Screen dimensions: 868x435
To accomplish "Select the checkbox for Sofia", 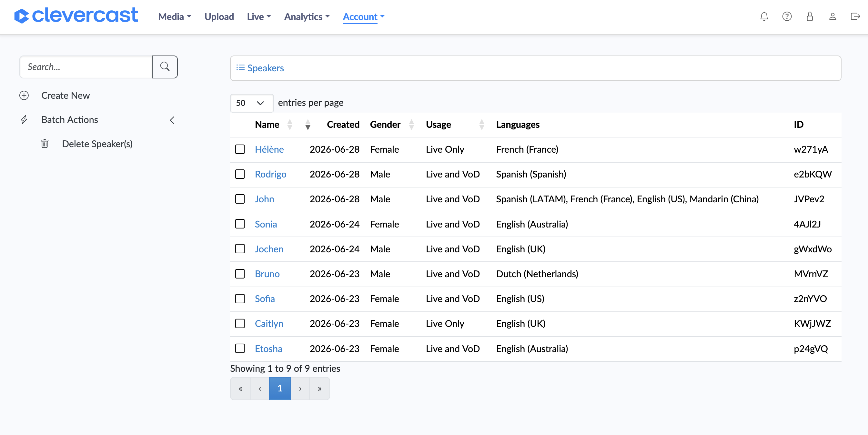I will (x=240, y=299).
